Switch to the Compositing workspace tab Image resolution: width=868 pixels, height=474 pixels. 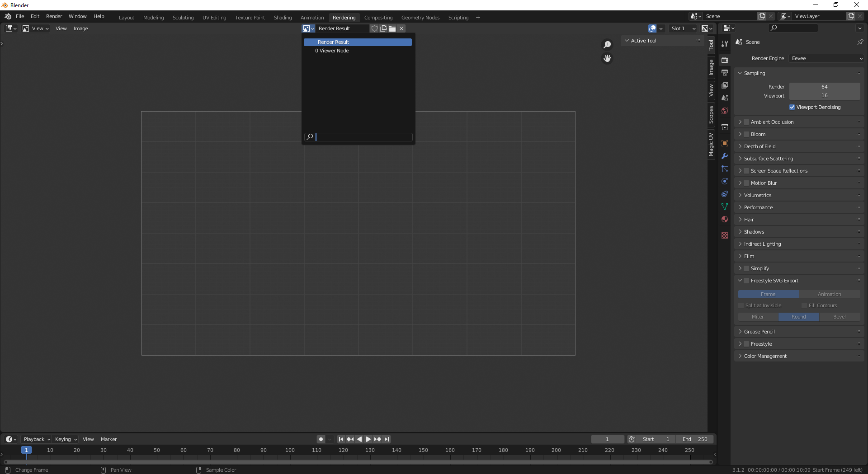point(378,18)
